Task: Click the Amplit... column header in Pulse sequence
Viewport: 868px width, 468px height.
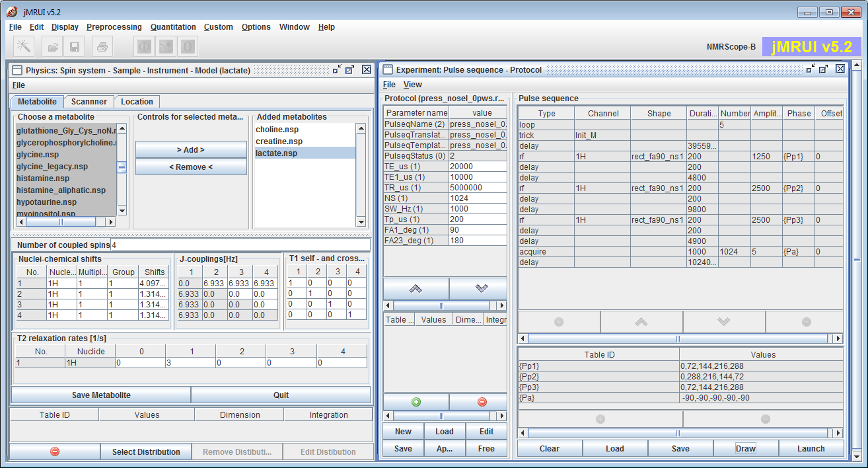Action: [767, 114]
